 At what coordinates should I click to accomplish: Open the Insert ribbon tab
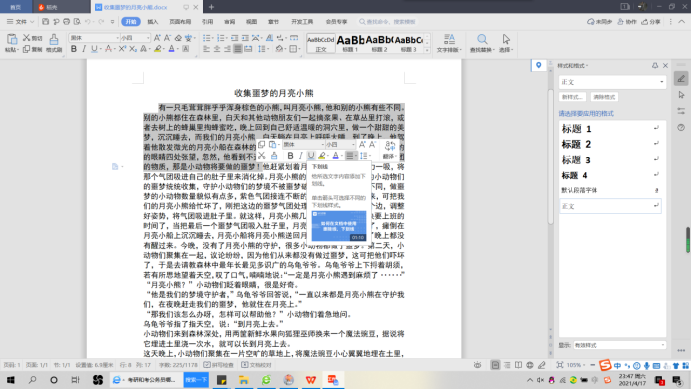pos(153,22)
